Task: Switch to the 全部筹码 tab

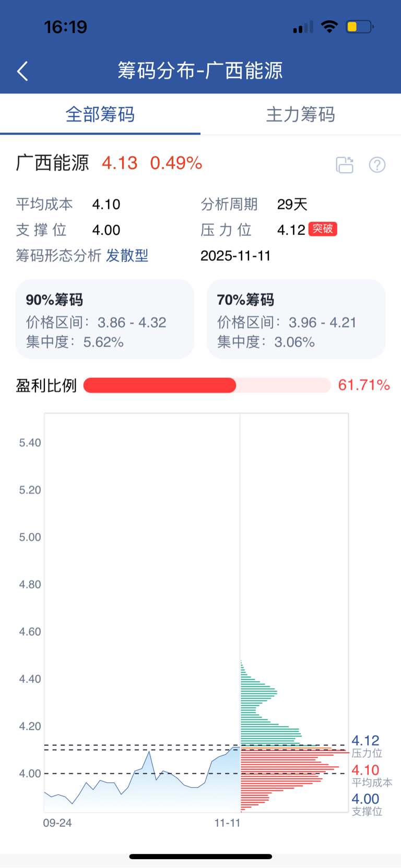Action: 100,114
